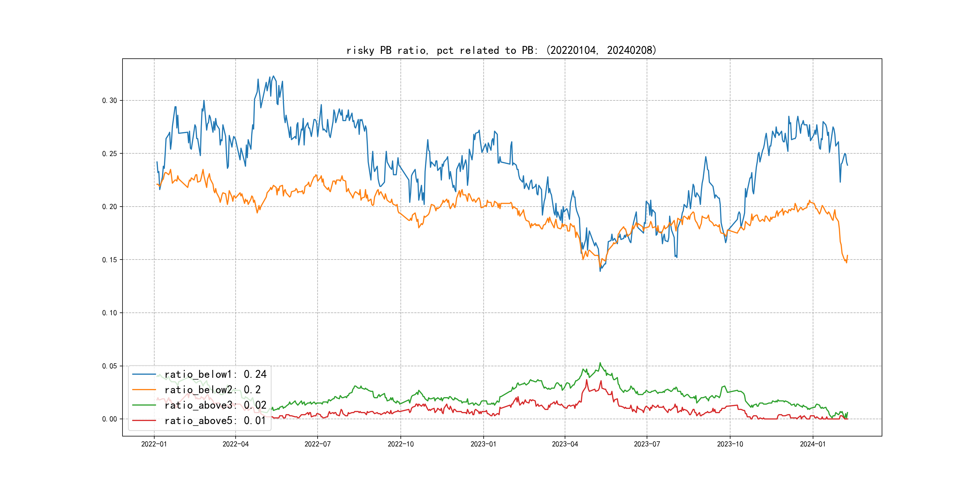Click the 2023-01 x-axis tick label
The width and height of the screenshot is (980, 490).
click(483, 444)
